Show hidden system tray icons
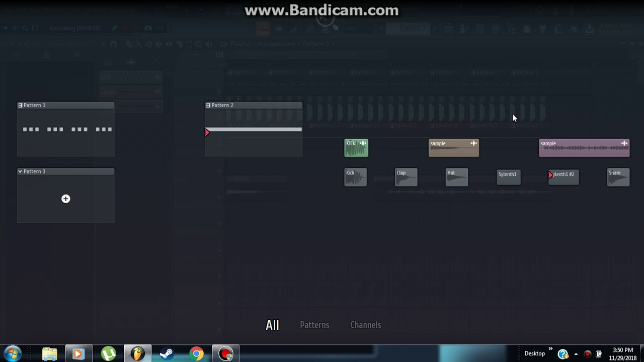The width and height of the screenshot is (644, 362). (575, 354)
